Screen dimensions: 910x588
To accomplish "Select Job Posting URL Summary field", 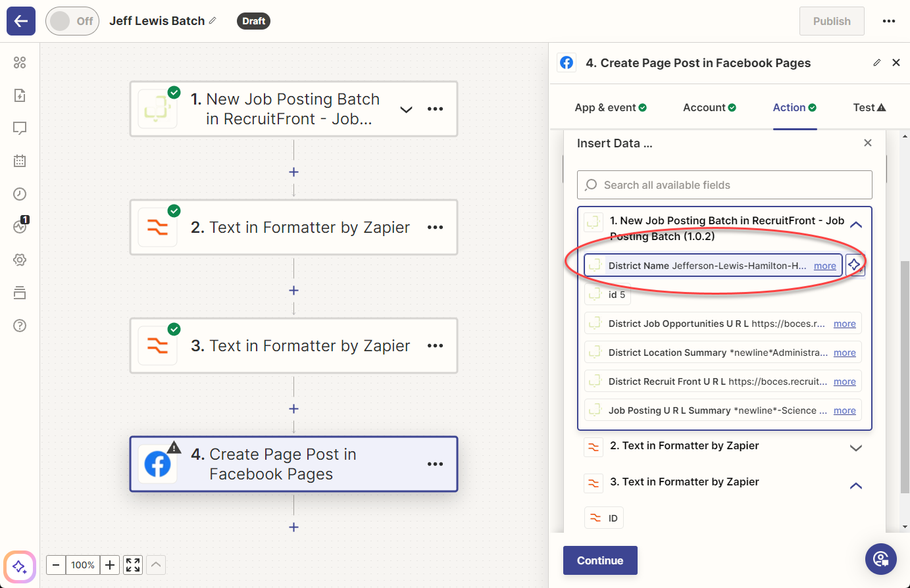I will point(723,410).
